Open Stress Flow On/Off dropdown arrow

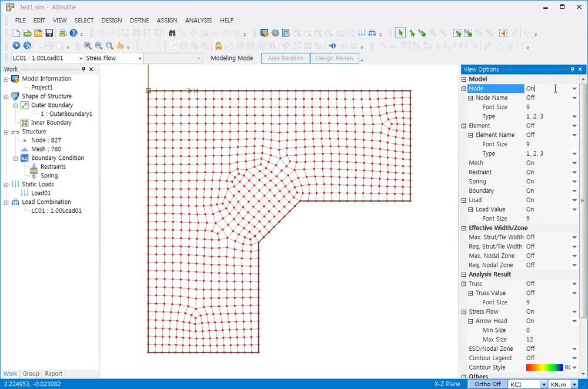[574, 311]
